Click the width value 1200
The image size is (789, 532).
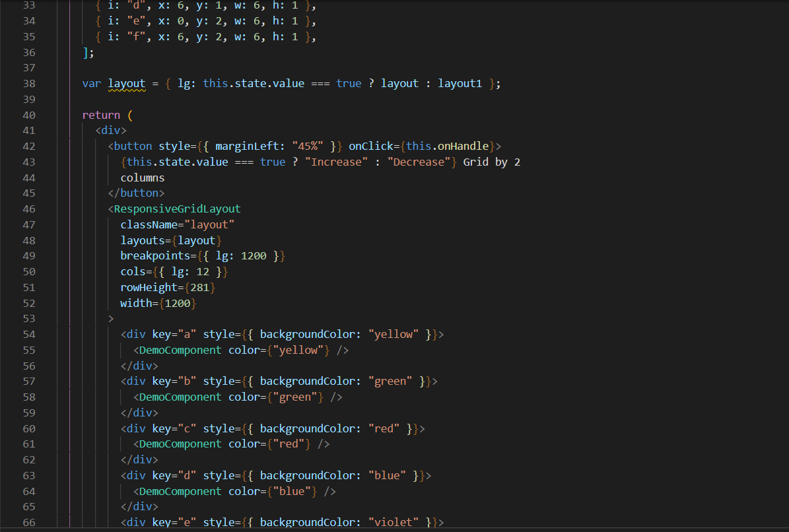(178, 303)
